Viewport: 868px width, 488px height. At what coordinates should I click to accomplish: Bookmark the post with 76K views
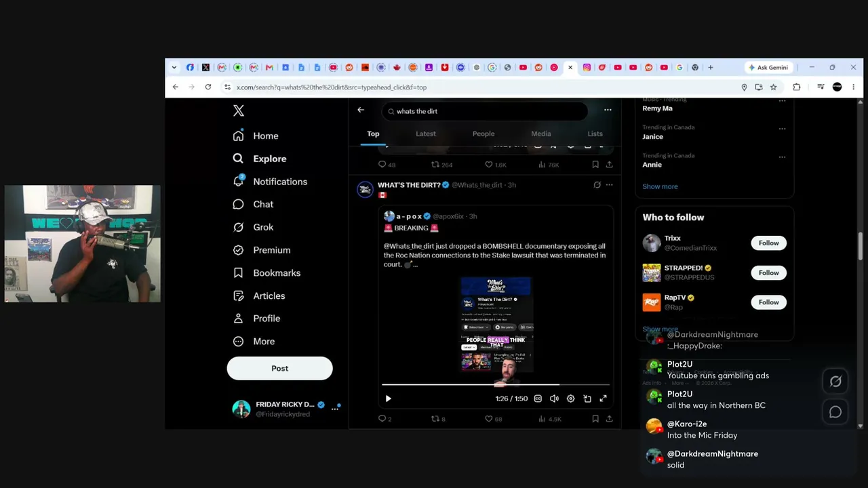pyautogui.click(x=595, y=165)
